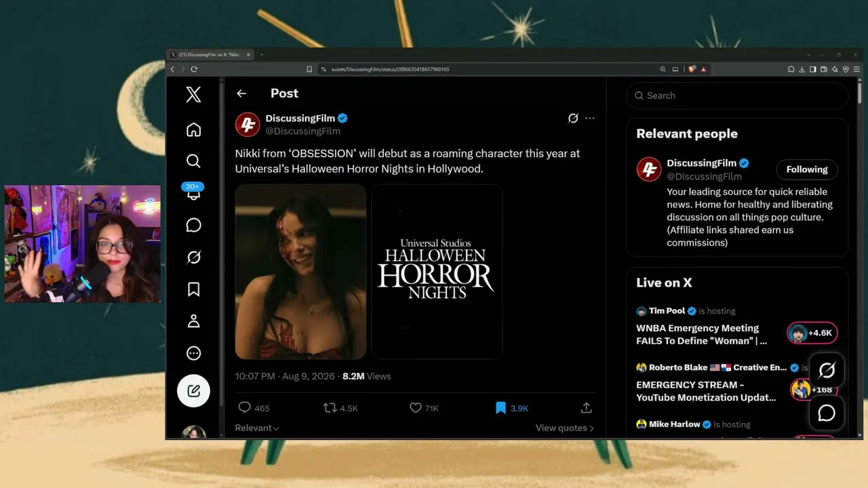Image resolution: width=868 pixels, height=488 pixels.
Task: Open Profile icon in the sidebar
Action: [193, 321]
